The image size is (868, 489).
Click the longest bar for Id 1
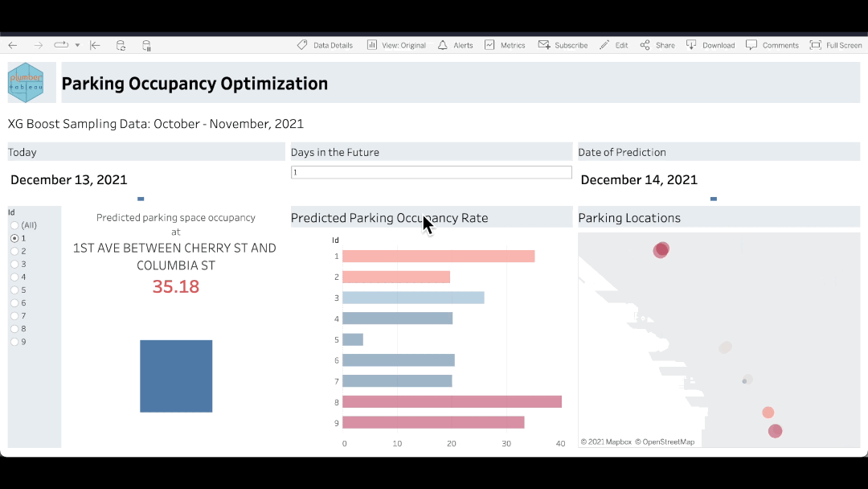(438, 256)
